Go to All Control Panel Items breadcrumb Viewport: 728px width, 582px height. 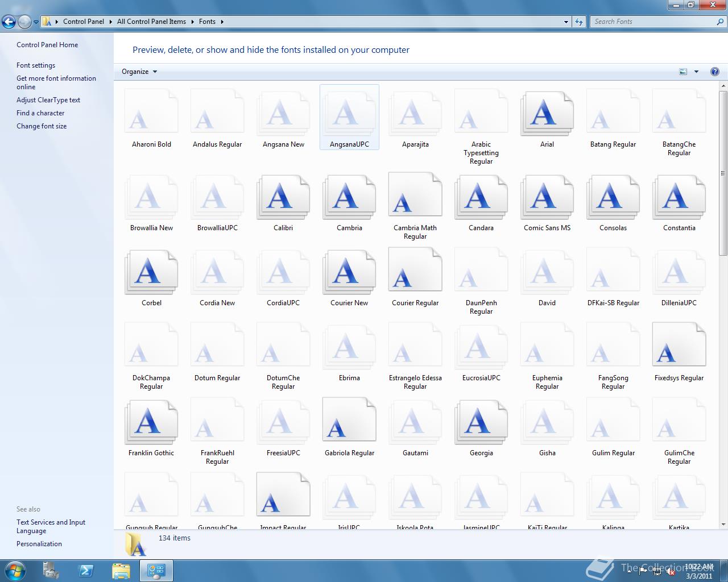(151, 22)
